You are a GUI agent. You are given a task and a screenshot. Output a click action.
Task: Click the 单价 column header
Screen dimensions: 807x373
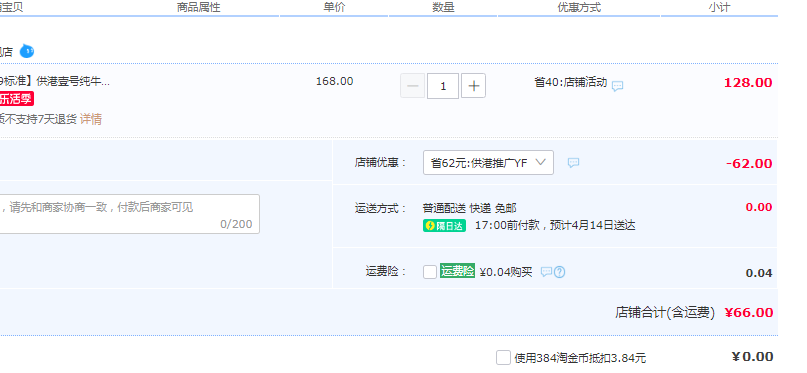335,7
